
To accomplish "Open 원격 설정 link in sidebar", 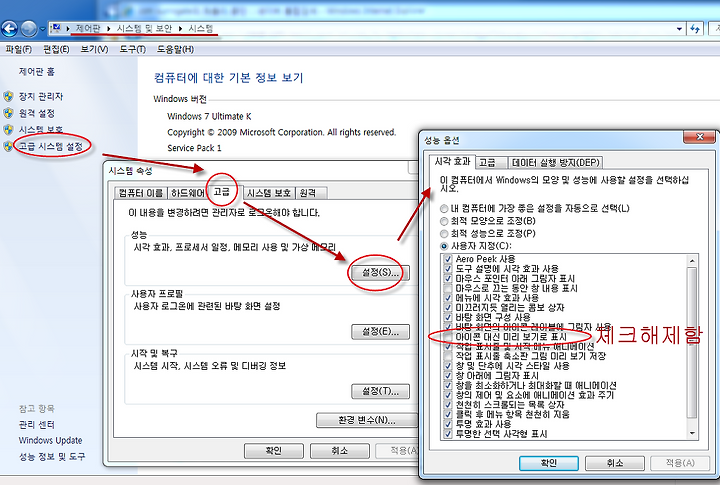I will pos(37,113).
